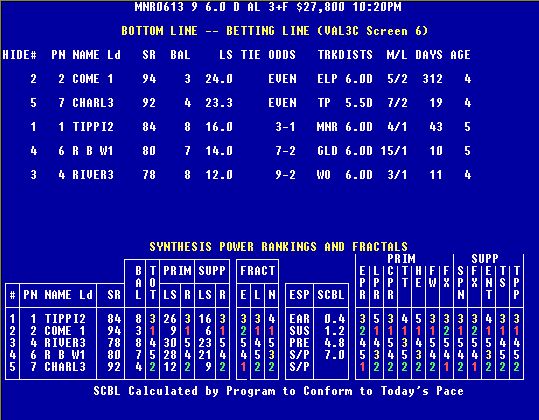Click the PRIM header in synthesis rankings
The image size is (539, 420).
177,271
